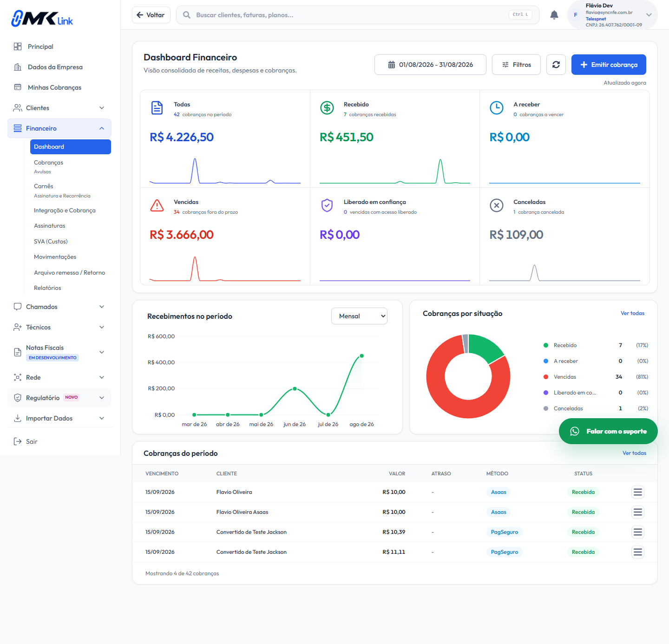Open Dados da Empresa in sidebar
The width and height of the screenshot is (669, 644).
click(59, 67)
